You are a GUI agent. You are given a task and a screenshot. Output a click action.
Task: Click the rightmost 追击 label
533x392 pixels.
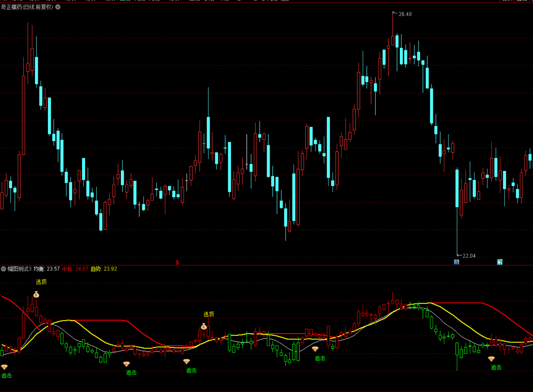click(x=496, y=367)
